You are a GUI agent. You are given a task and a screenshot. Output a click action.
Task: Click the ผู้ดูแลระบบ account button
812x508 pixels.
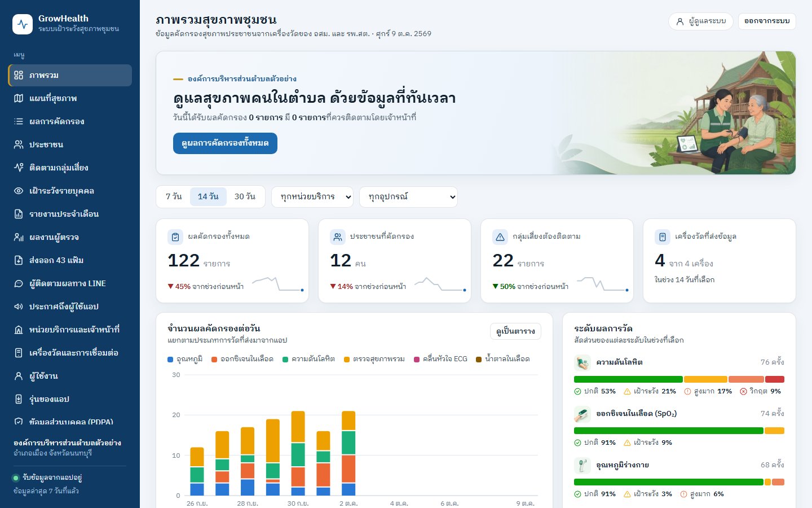pyautogui.click(x=701, y=21)
